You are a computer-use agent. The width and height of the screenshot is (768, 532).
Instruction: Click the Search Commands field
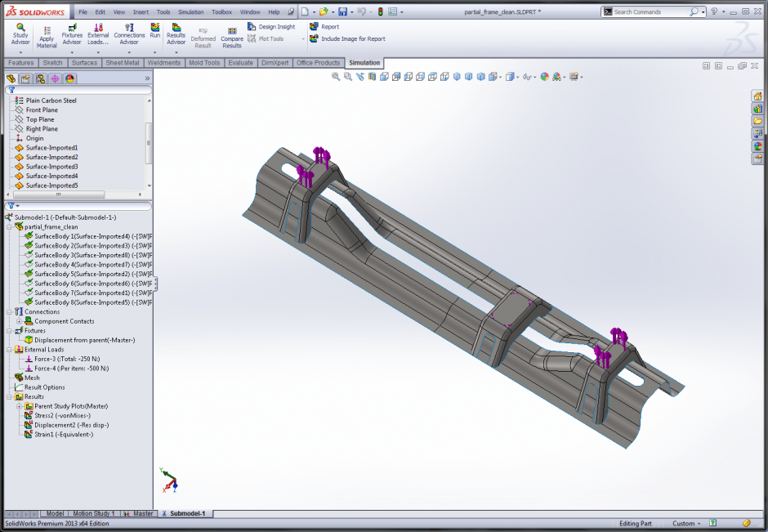pos(650,12)
